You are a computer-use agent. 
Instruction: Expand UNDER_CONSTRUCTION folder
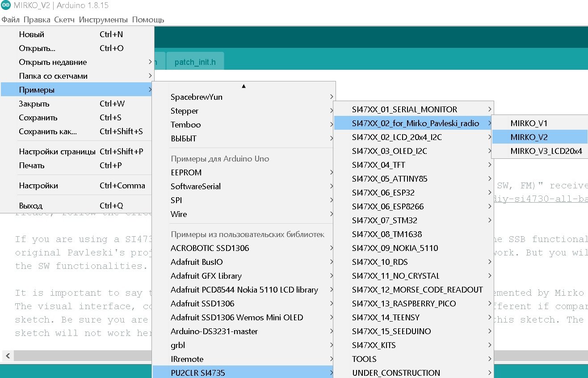tap(414, 373)
